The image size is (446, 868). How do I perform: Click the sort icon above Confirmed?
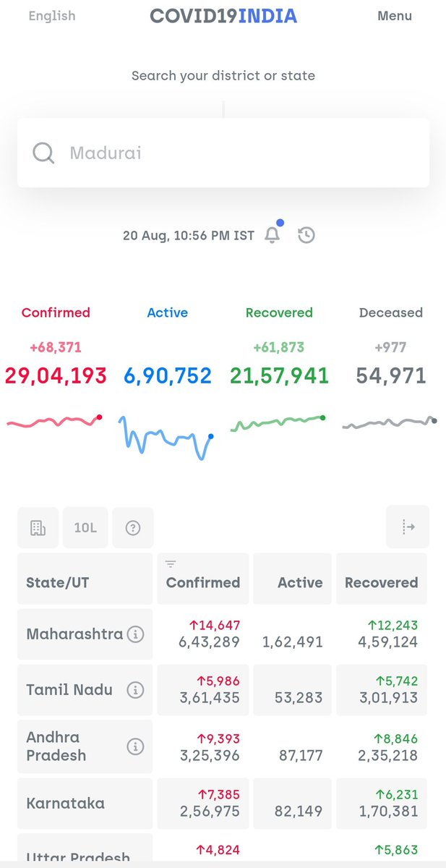click(x=171, y=564)
